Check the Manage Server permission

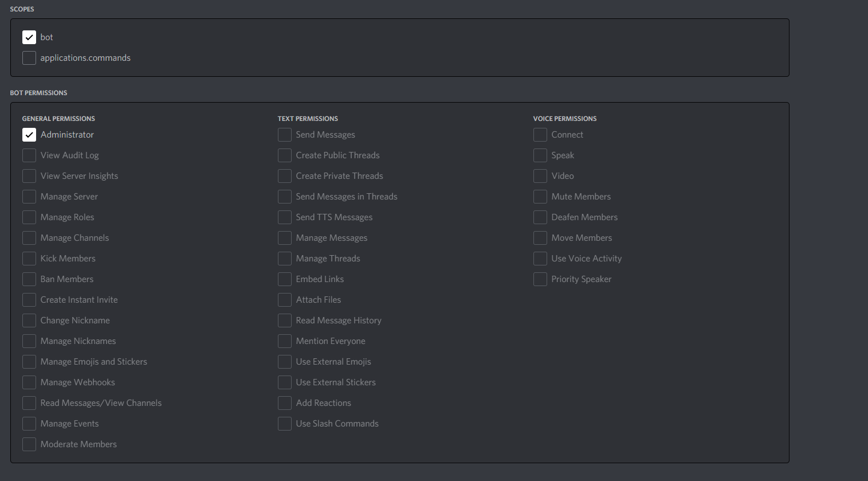coord(29,196)
